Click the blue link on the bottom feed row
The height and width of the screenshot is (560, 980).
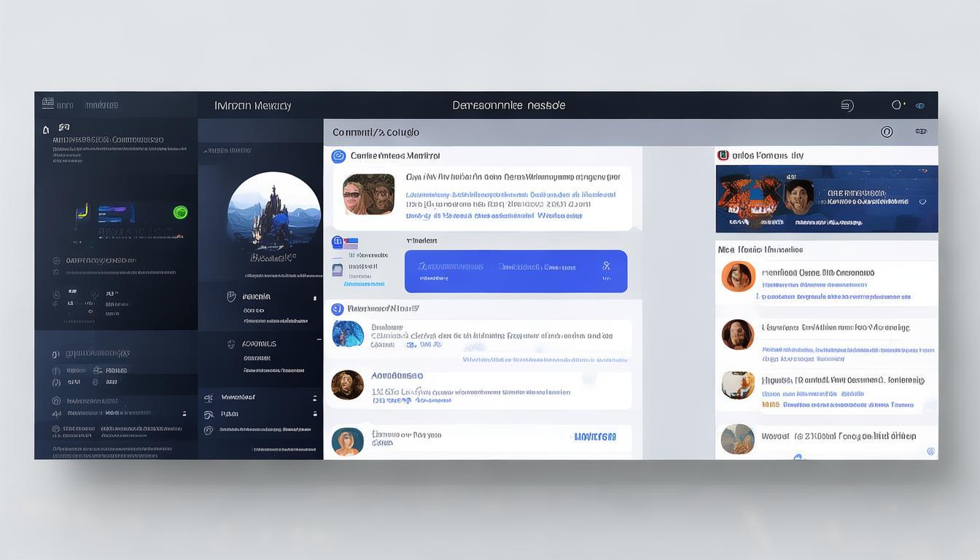point(595,436)
